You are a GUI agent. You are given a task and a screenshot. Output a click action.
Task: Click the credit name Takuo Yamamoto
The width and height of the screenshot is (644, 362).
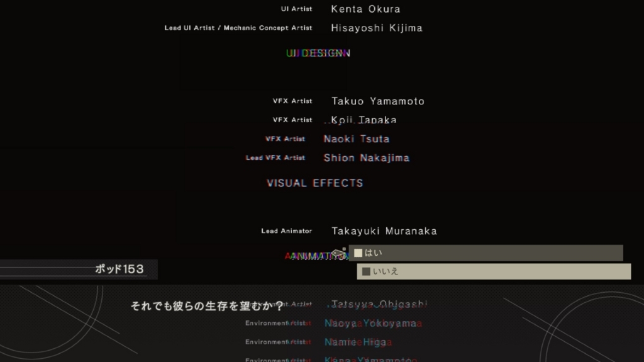coord(378,101)
